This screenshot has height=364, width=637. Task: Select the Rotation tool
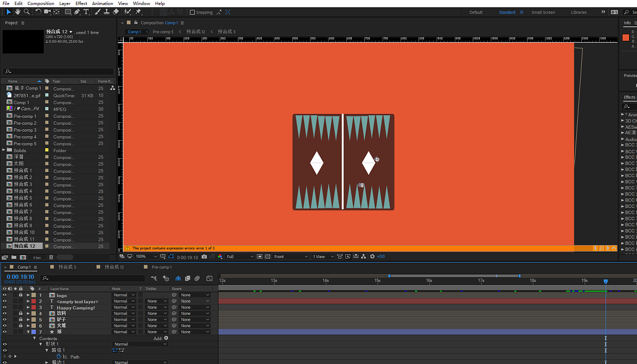click(x=38, y=12)
